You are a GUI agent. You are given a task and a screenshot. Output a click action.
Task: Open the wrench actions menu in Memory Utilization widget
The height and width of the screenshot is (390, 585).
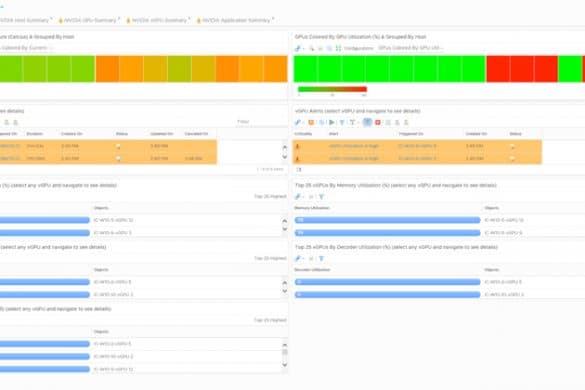click(298, 196)
